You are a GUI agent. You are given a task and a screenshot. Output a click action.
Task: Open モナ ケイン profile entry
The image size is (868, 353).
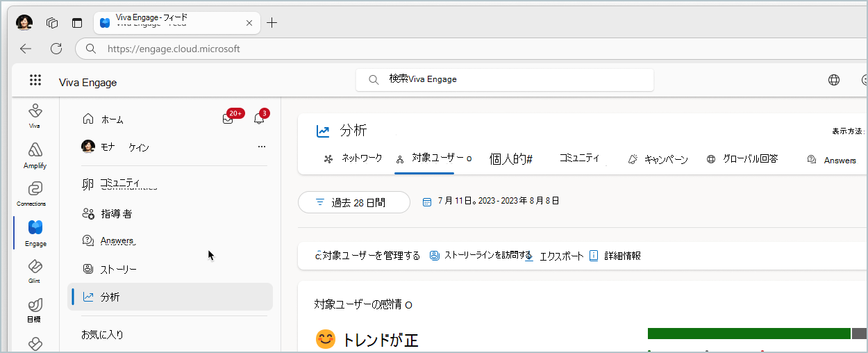pyautogui.click(x=115, y=147)
